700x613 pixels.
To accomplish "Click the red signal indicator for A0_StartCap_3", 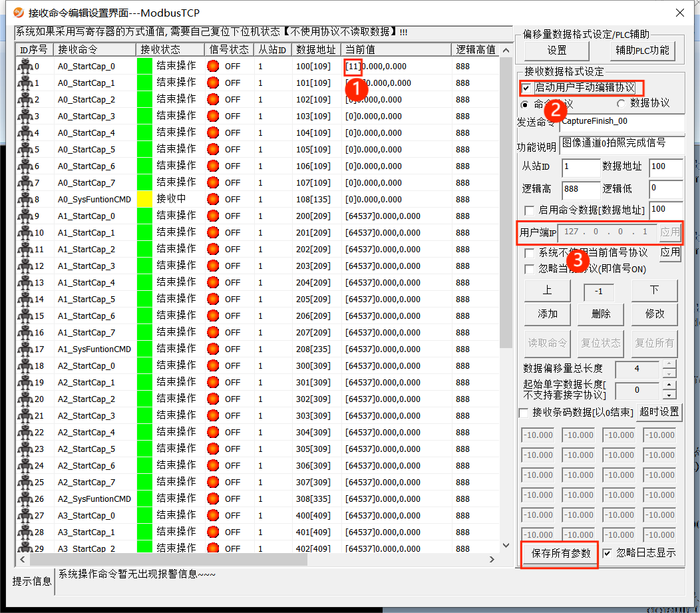I will pyautogui.click(x=213, y=116).
